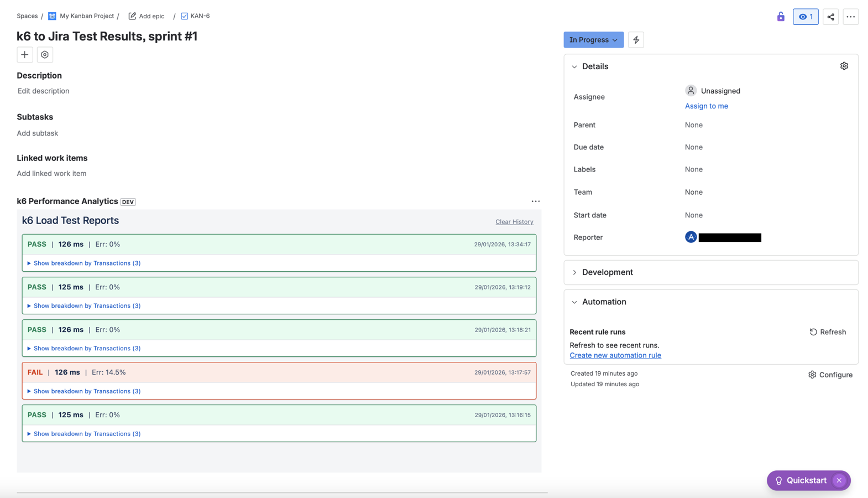Image resolution: width=868 pixels, height=498 pixels.
Task: Click the lightning bolt automation icon
Action: 636,40
